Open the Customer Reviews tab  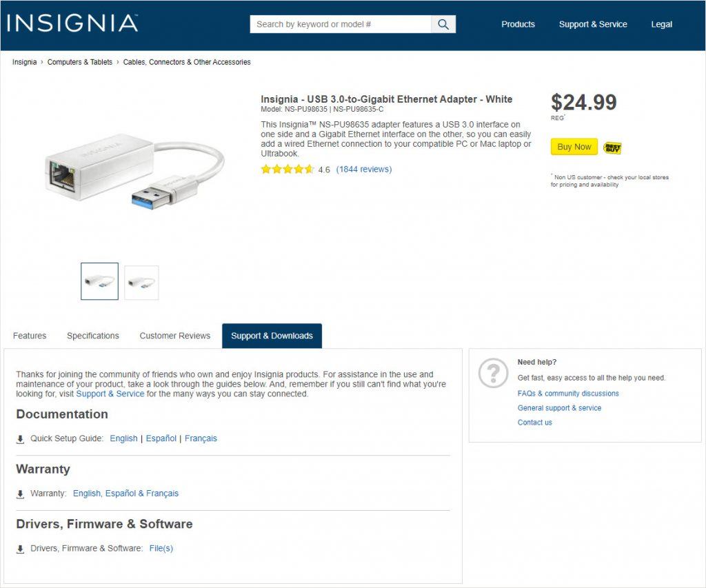click(174, 336)
